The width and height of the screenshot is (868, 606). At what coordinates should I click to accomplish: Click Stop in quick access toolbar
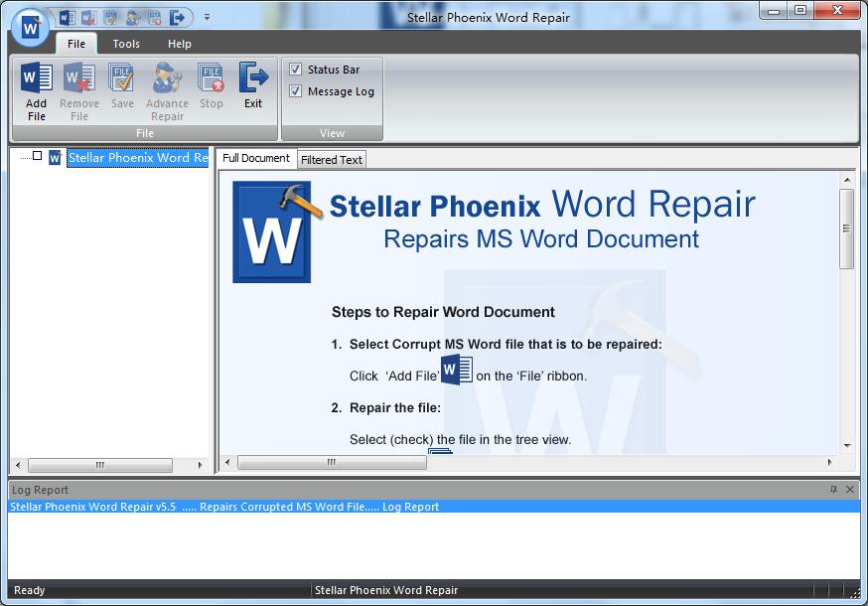click(x=155, y=18)
